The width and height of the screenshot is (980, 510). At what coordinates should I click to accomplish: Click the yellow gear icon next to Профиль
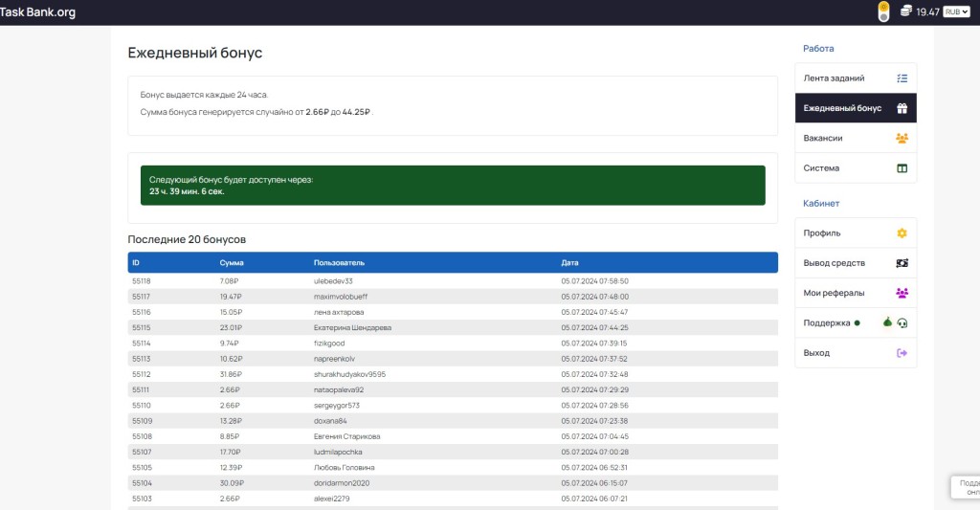pyautogui.click(x=902, y=233)
